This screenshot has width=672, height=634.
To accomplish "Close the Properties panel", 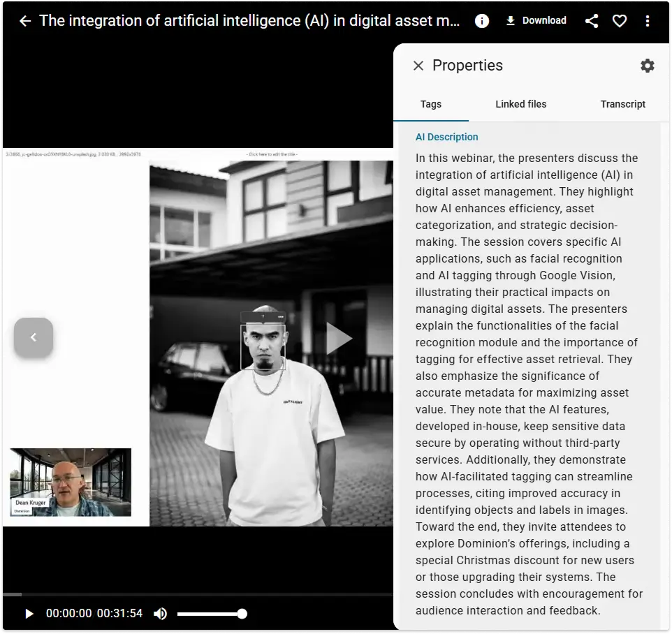I will (x=418, y=66).
